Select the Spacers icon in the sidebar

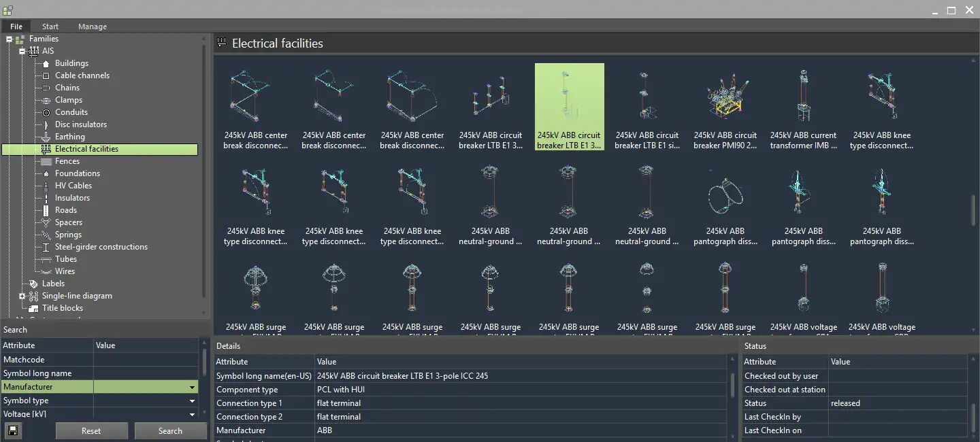pyautogui.click(x=46, y=222)
